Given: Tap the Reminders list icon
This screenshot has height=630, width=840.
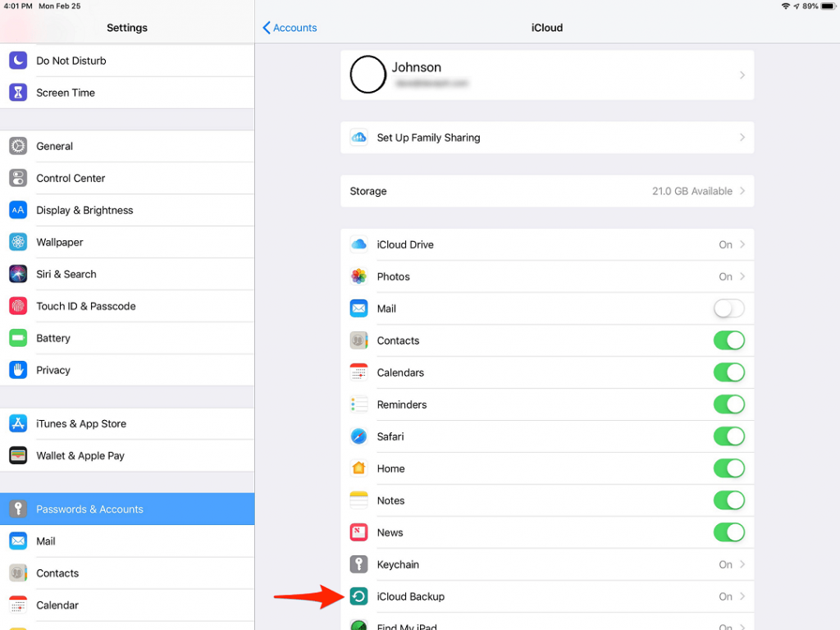Looking at the screenshot, I should click(359, 404).
